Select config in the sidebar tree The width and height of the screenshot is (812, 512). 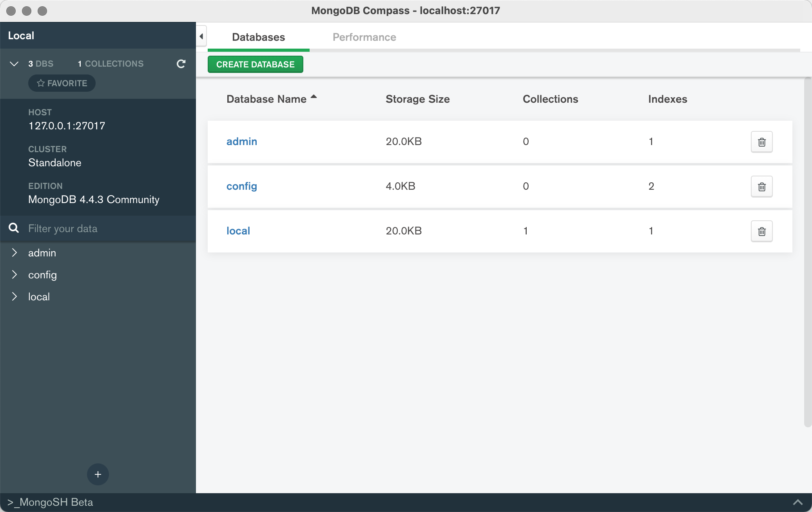click(42, 275)
